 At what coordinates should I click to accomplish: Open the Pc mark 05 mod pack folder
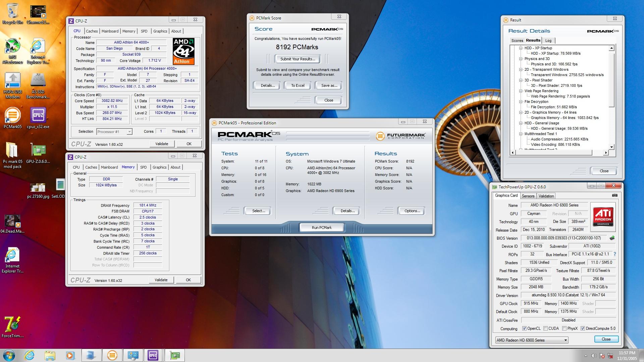[12, 155]
